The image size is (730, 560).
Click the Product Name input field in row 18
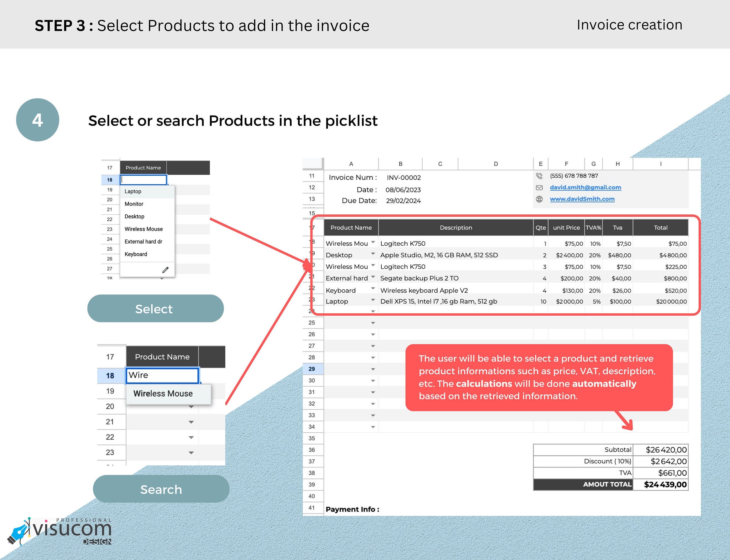143,180
